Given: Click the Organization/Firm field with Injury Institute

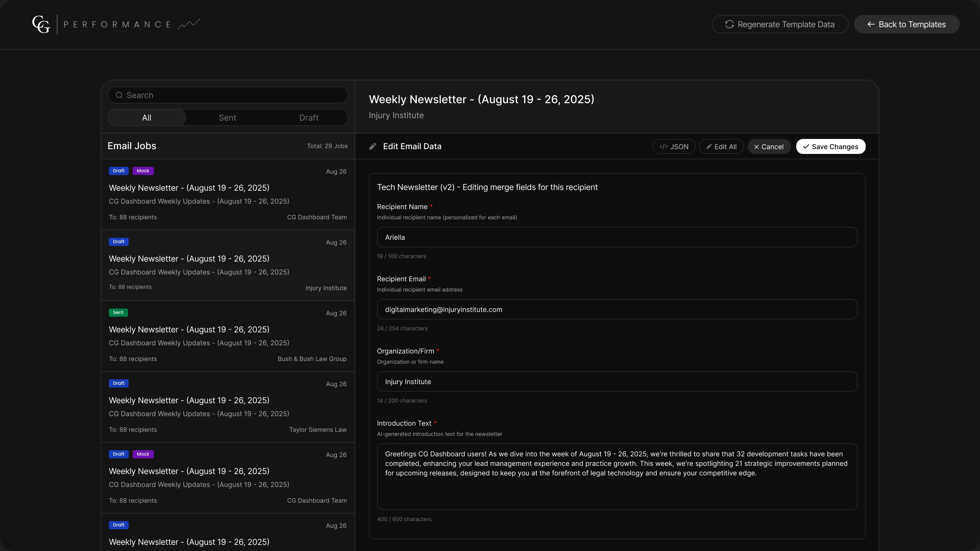Looking at the screenshot, I should pyautogui.click(x=617, y=381).
